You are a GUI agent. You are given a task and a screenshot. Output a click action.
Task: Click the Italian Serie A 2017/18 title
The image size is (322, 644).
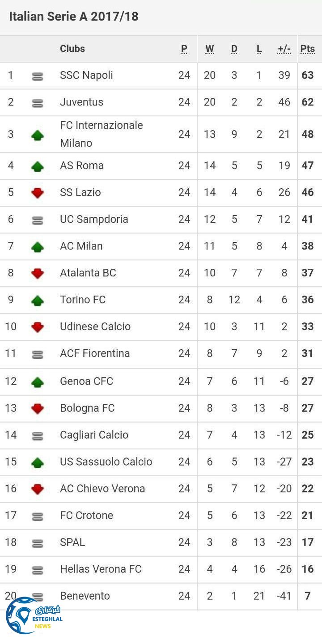point(74,17)
